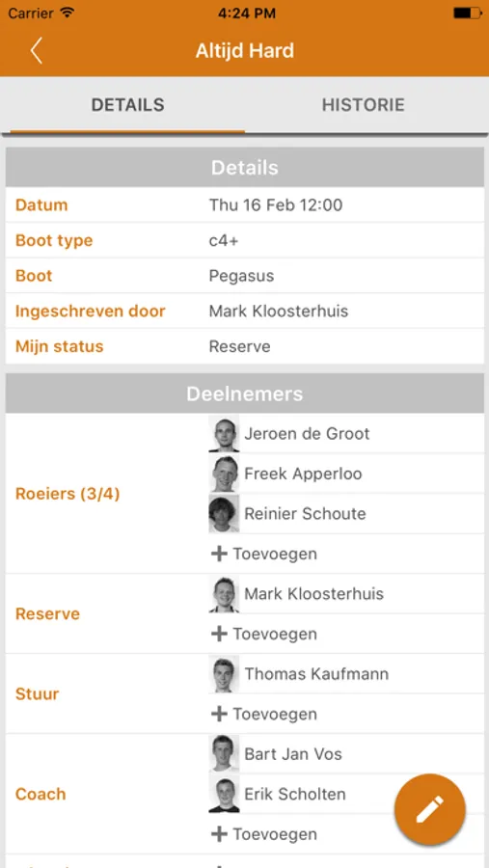
Task: Tap plus icon to add a Roeier
Action: pyautogui.click(x=219, y=554)
